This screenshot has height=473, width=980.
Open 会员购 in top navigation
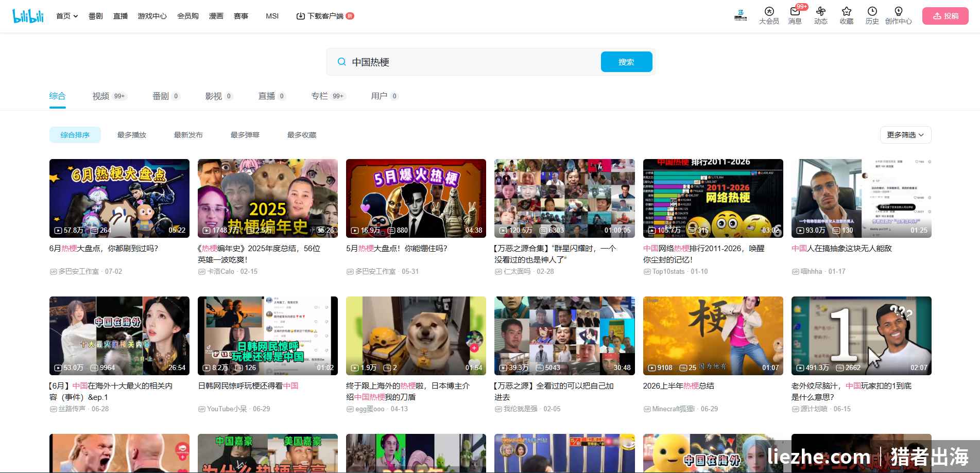188,16
